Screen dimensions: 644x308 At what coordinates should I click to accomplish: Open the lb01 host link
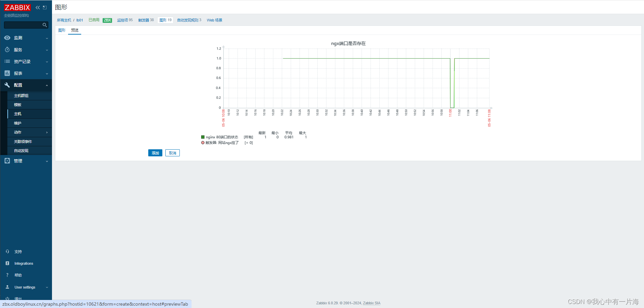[79, 20]
